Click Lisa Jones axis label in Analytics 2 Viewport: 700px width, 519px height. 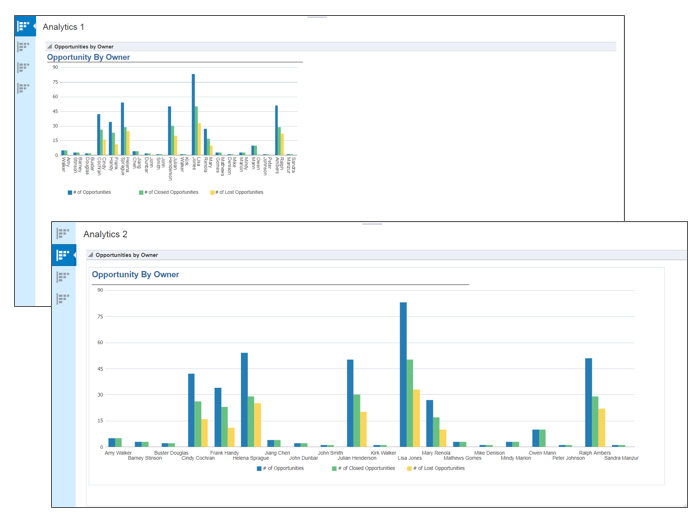pyautogui.click(x=410, y=458)
